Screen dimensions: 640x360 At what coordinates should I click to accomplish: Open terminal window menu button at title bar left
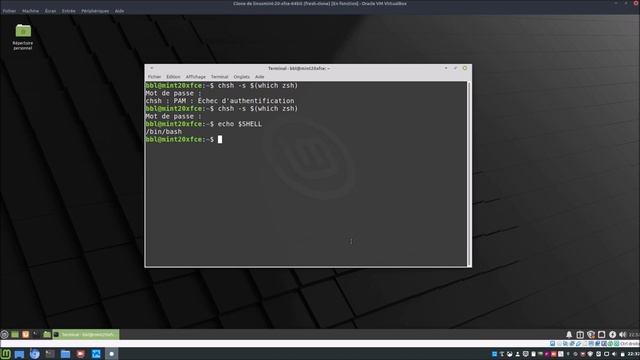151,68
